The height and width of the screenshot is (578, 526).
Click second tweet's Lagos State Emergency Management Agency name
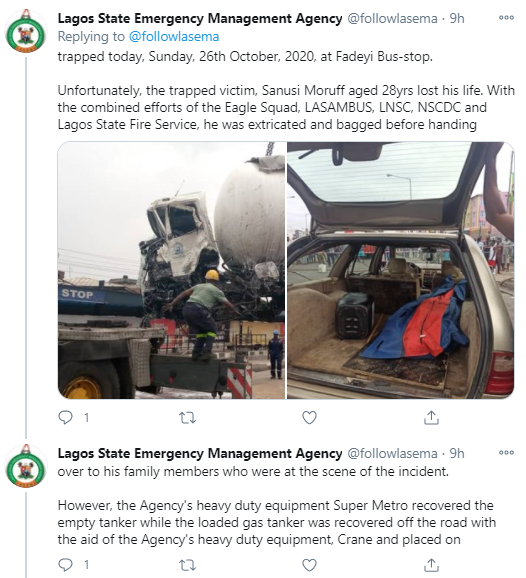(x=200, y=453)
